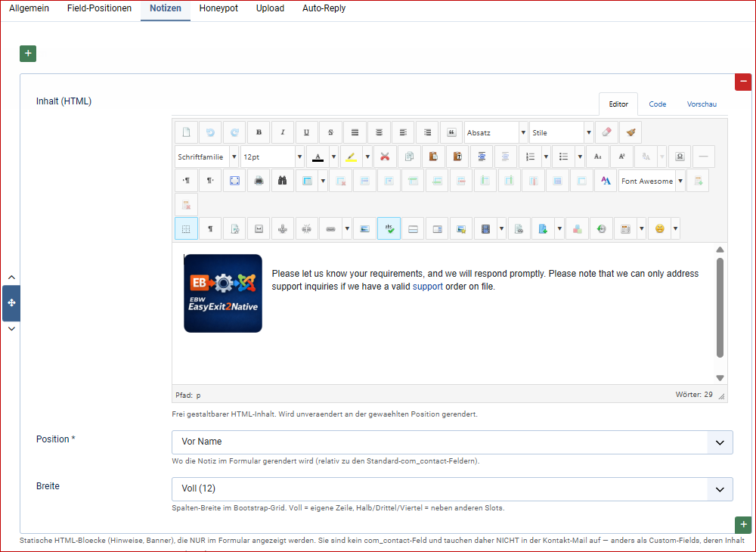756x552 pixels.
Task: Remove the note with red minus button
Action: coord(743,82)
